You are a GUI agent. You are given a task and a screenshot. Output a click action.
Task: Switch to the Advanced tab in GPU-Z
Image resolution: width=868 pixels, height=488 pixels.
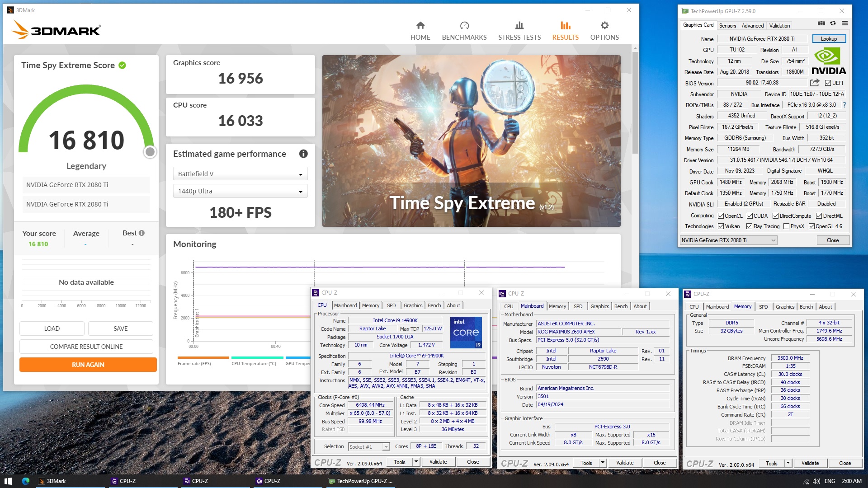pyautogui.click(x=753, y=26)
